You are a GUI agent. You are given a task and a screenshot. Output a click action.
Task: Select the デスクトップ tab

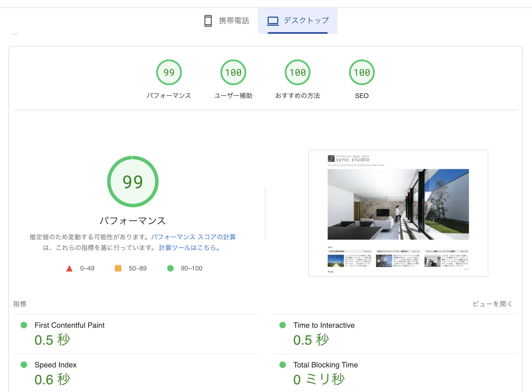(x=306, y=21)
